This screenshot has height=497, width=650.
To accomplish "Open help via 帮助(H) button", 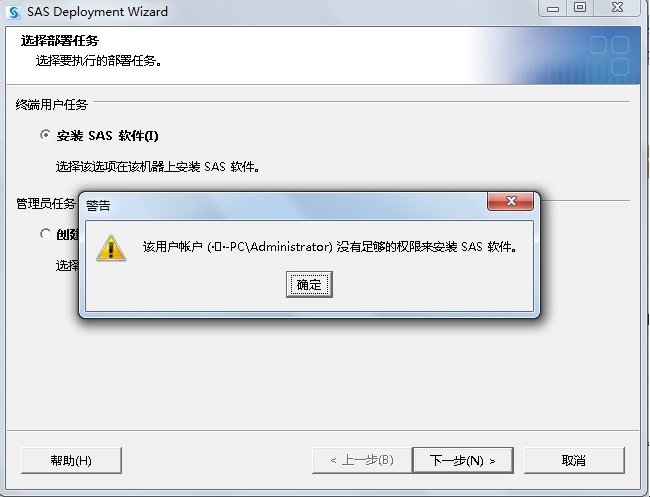I will tap(71, 460).
